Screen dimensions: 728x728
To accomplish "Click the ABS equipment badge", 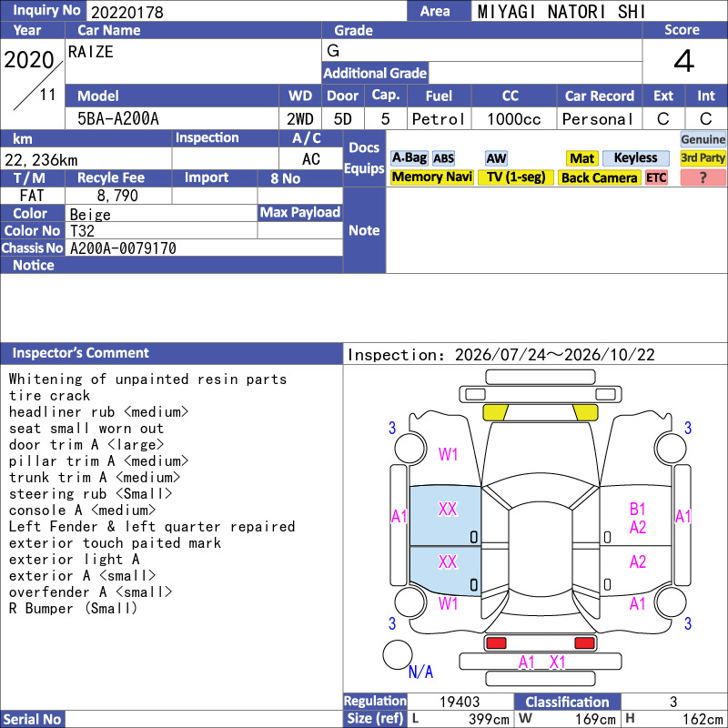I will pyautogui.click(x=443, y=158).
